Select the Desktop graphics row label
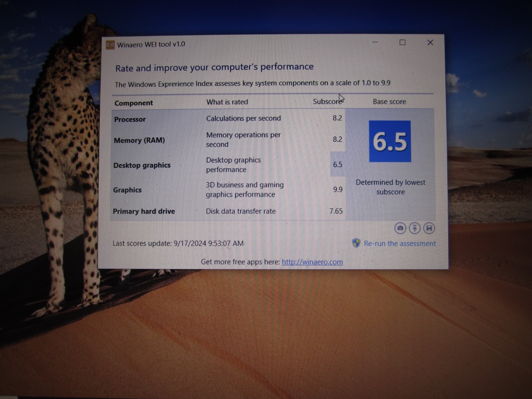532x399 pixels. coord(142,165)
